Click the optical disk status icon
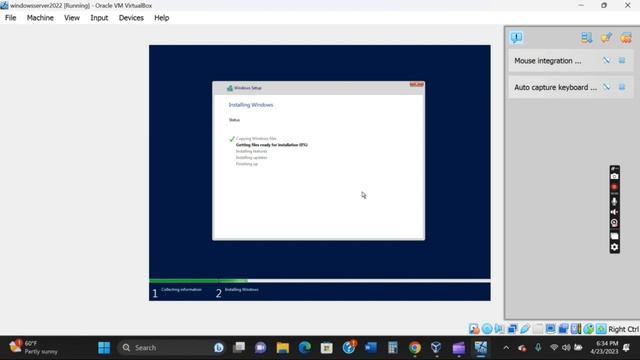This screenshot has height=360, width=640. 487,329
